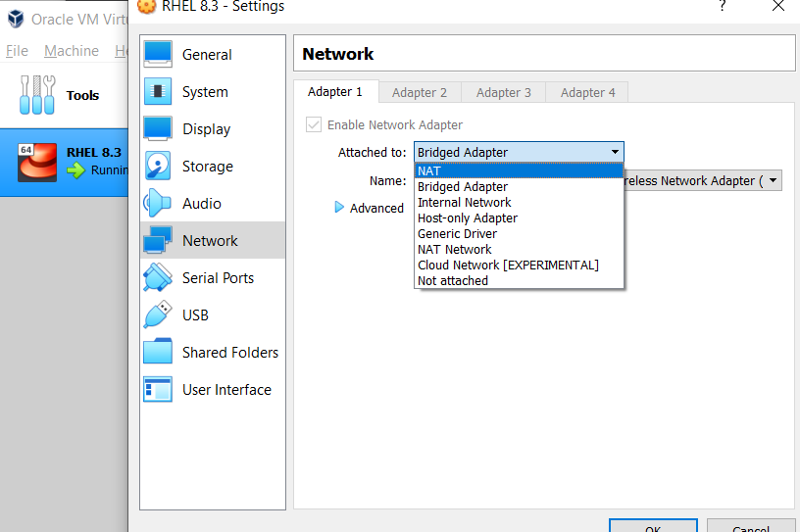The width and height of the screenshot is (800, 532).
Task: Click the OK button
Action: click(x=653, y=526)
